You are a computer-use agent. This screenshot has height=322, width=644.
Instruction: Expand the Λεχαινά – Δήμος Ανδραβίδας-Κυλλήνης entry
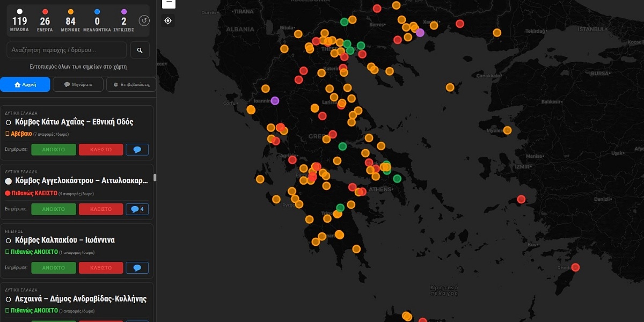(80, 299)
